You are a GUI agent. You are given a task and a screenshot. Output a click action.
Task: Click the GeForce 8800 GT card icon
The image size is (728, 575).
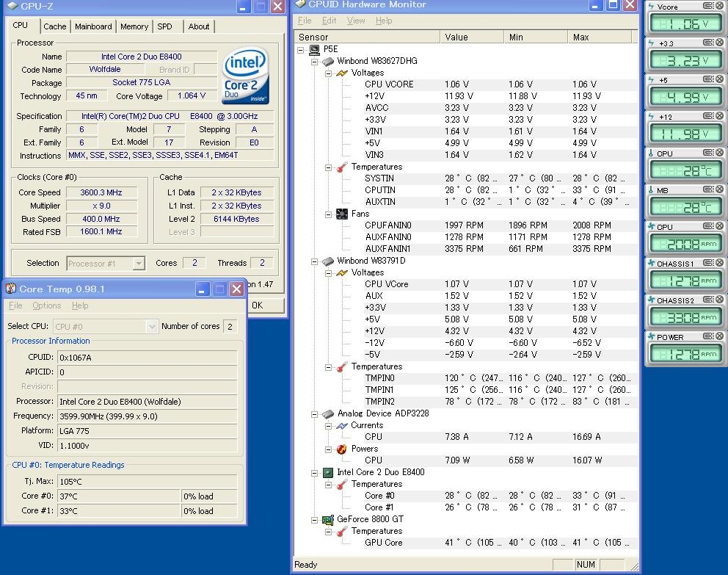click(328, 519)
